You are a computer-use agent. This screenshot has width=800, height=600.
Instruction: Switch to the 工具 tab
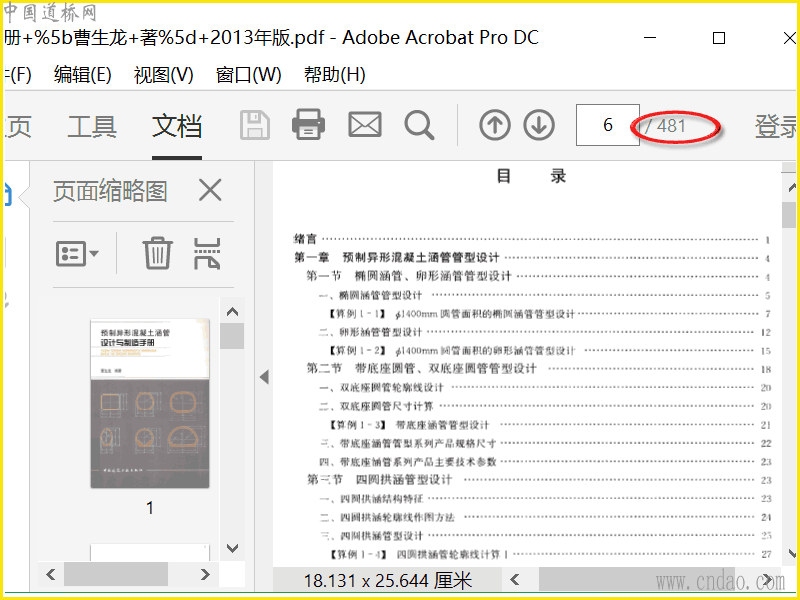tap(92, 126)
